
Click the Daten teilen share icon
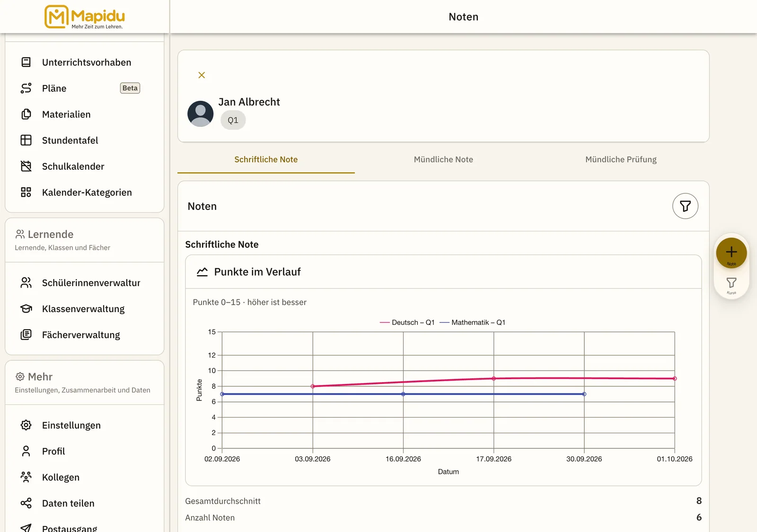click(26, 503)
